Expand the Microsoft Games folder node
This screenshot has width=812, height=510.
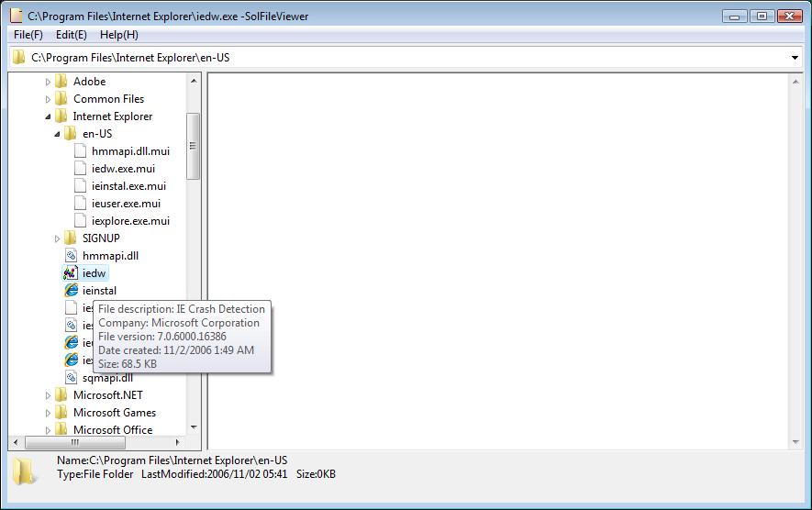(48, 413)
